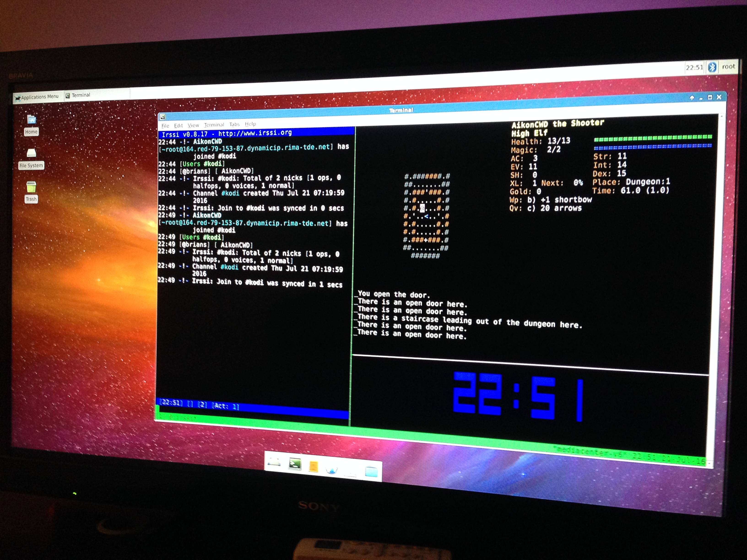The image size is (747, 560).
Task: Open the Terminal window menu icon at top-left
Action: click(162, 117)
